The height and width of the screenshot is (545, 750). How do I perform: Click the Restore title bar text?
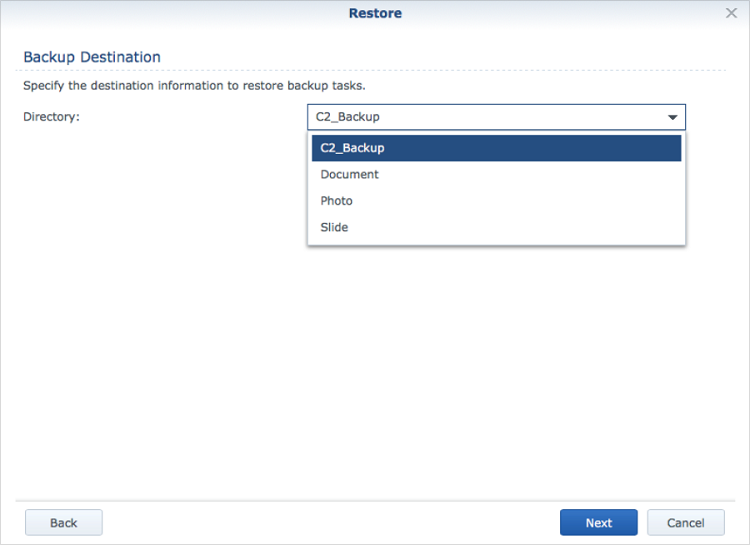pyautogui.click(x=375, y=13)
